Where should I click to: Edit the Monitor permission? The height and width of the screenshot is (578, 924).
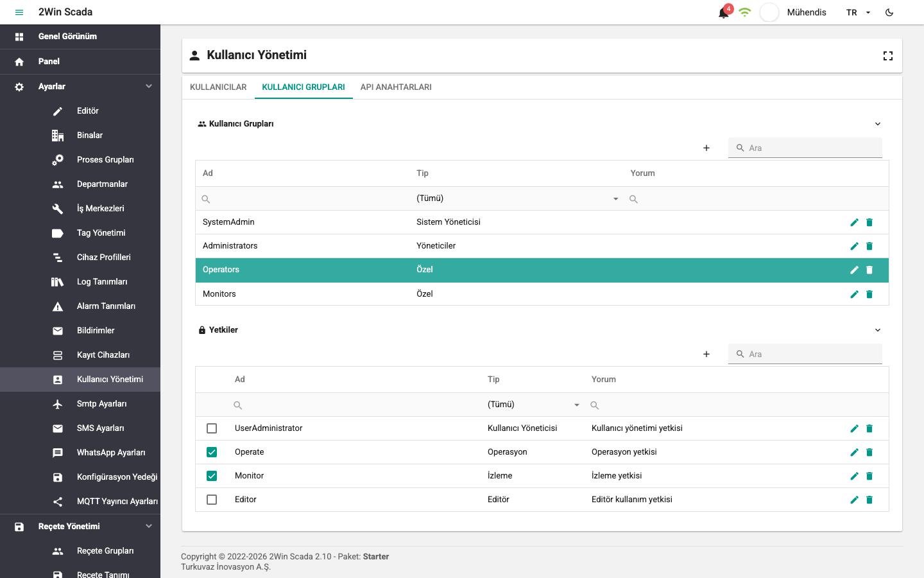tap(854, 476)
